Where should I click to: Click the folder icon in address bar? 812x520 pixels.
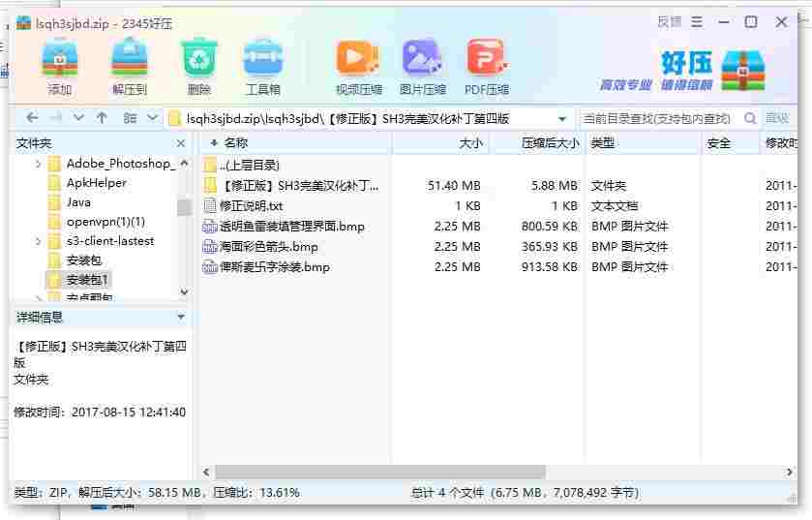[x=174, y=118]
